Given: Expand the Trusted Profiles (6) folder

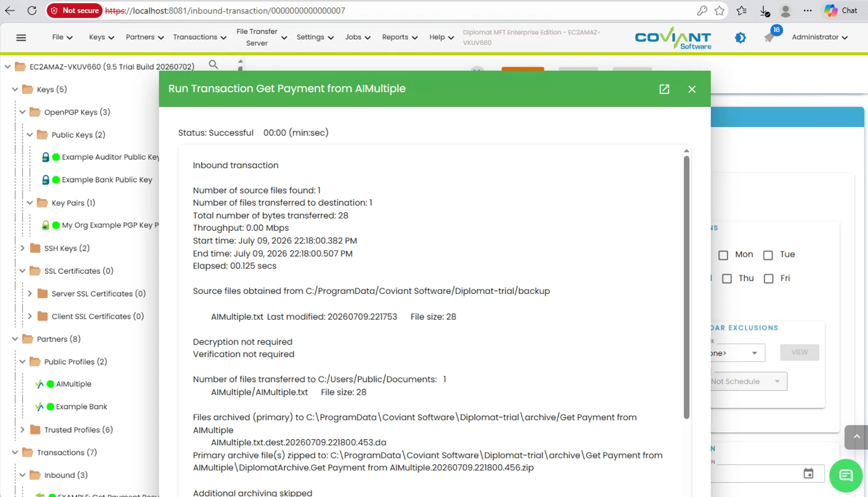Looking at the screenshot, I should (x=22, y=430).
